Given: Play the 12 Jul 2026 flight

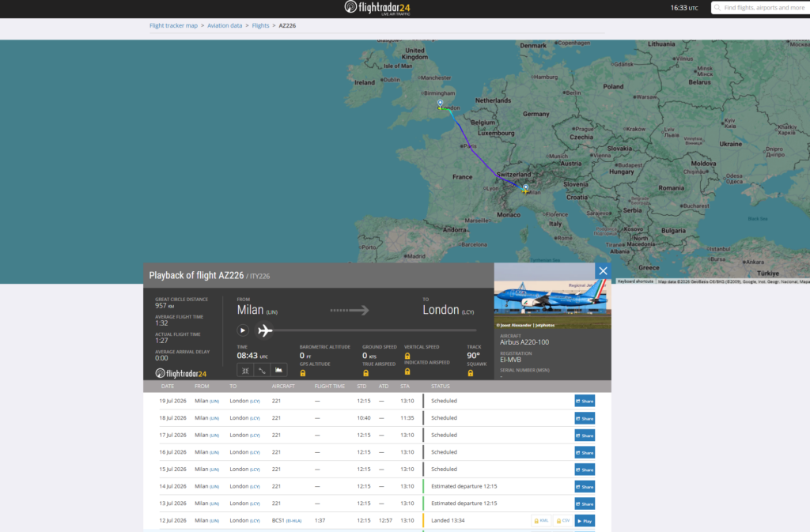Looking at the screenshot, I should [585, 521].
